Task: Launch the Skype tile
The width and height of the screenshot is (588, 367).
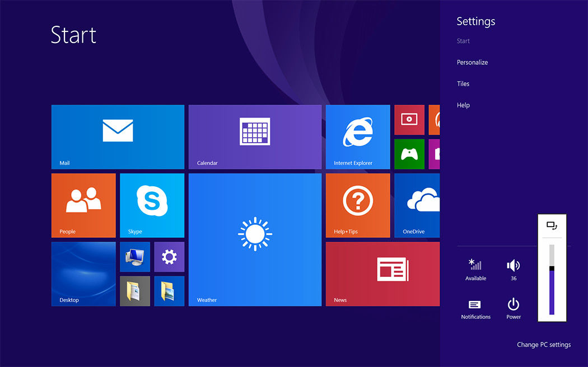Action: tap(152, 205)
